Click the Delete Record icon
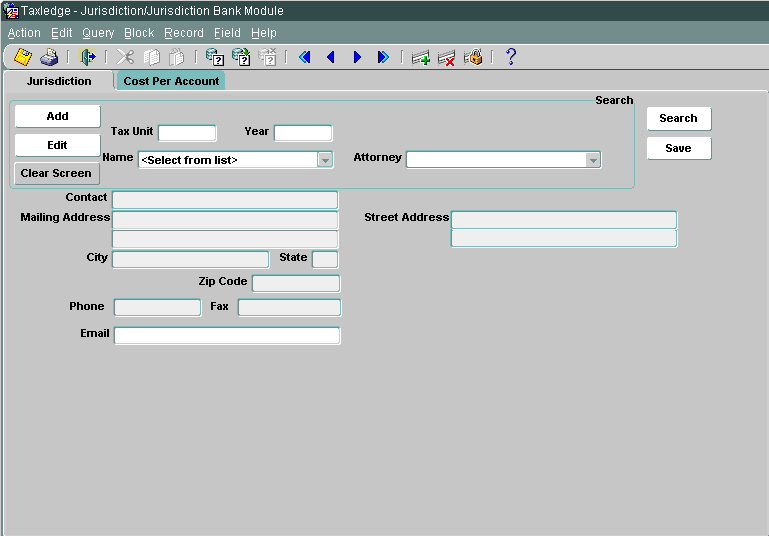 pyautogui.click(x=446, y=57)
